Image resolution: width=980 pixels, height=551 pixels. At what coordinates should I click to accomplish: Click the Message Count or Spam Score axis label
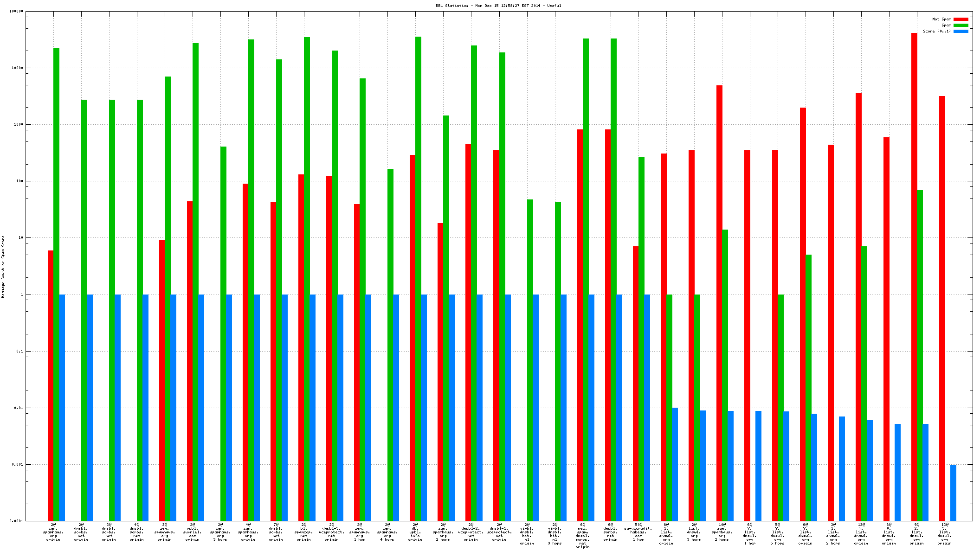[3, 266]
